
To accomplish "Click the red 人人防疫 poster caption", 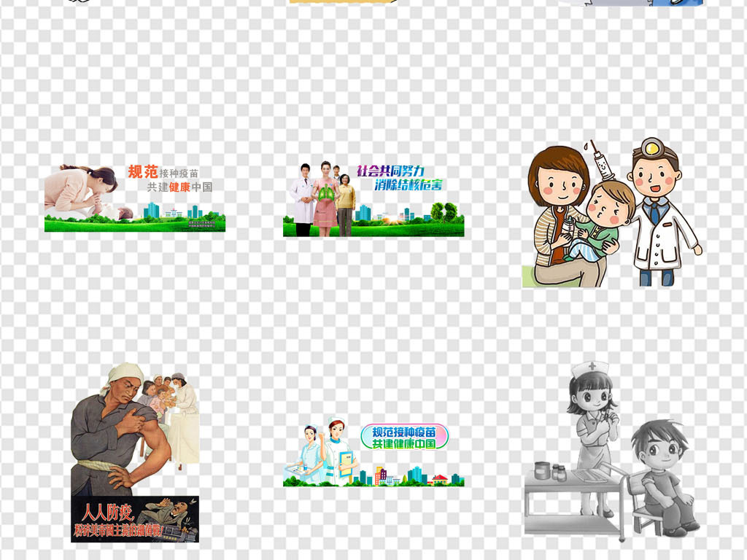I will (x=104, y=510).
